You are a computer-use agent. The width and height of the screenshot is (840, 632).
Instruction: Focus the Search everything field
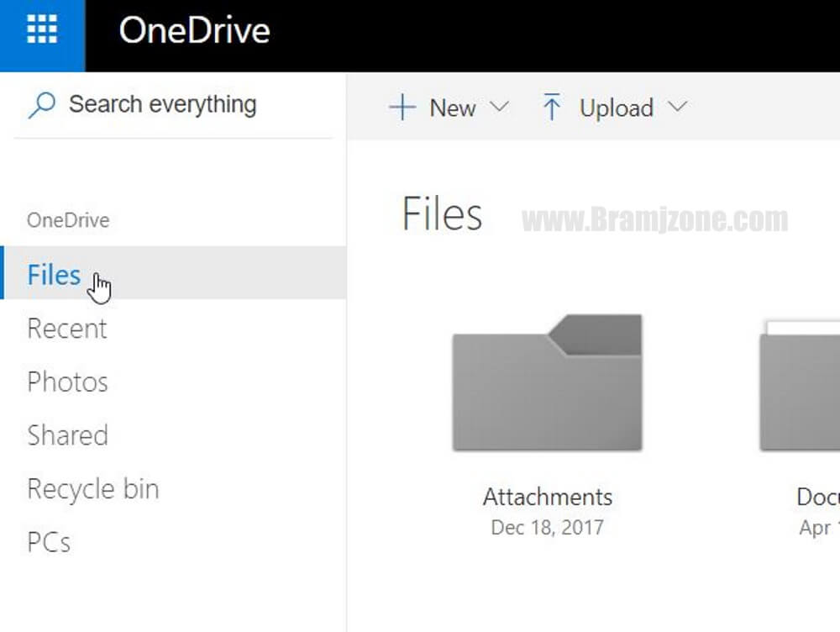(172, 105)
